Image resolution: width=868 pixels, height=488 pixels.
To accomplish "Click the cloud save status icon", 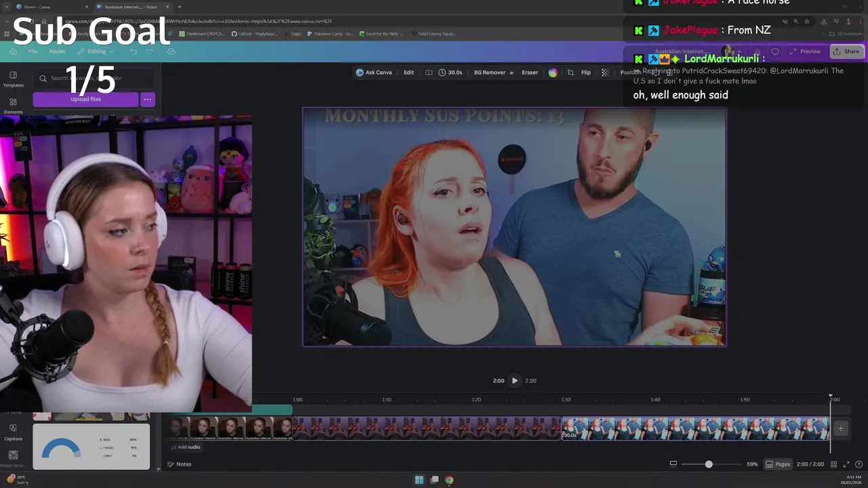I will 171,52.
